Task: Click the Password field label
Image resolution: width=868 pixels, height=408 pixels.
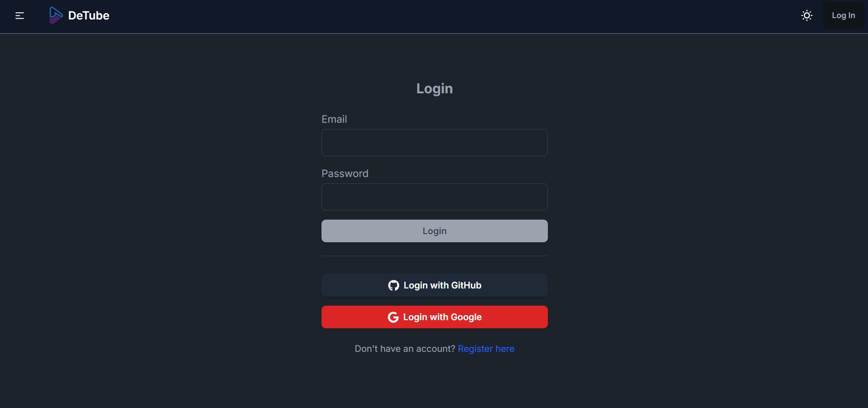Action: (345, 173)
